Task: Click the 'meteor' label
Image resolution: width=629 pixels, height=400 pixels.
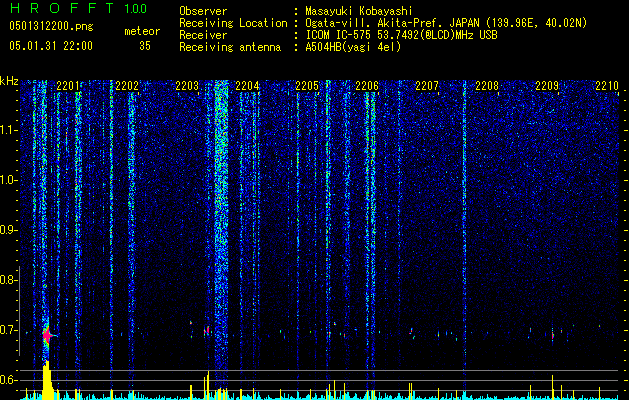Action: coord(142,31)
